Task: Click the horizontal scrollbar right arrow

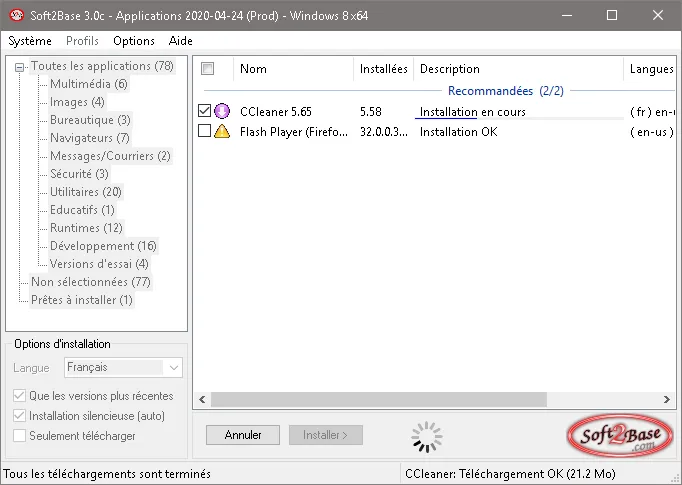Action: (x=667, y=399)
